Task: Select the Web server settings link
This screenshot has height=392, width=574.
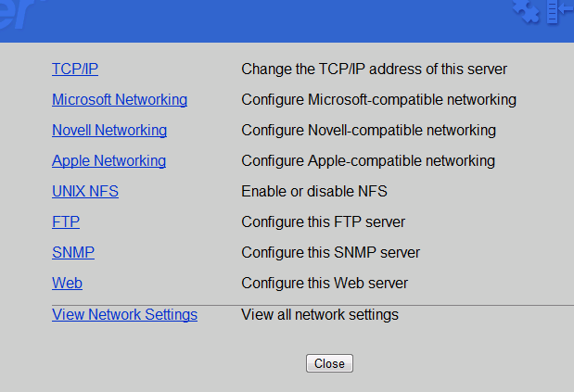Action: click(68, 283)
